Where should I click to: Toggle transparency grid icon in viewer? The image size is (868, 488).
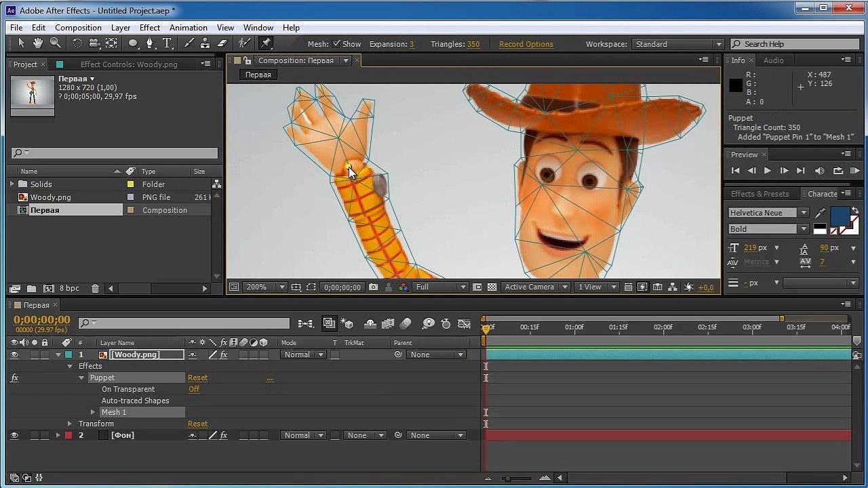point(492,287)
